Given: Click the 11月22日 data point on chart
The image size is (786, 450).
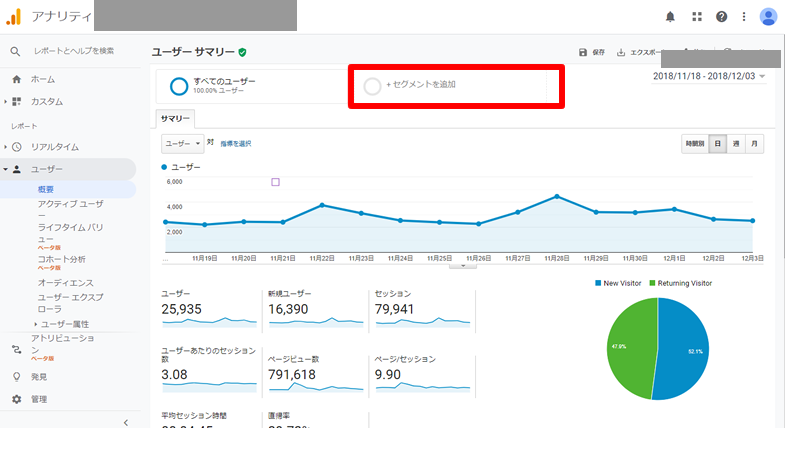Looking at the screenshot, I should 322,205.
